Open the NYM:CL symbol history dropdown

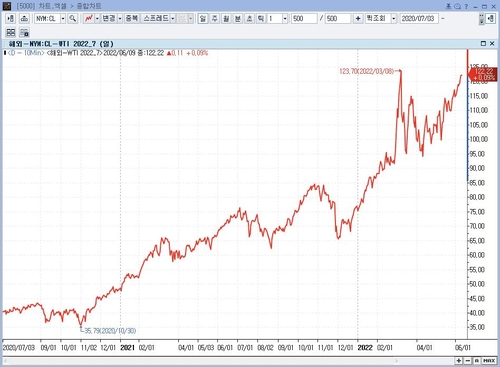(63, 18)
